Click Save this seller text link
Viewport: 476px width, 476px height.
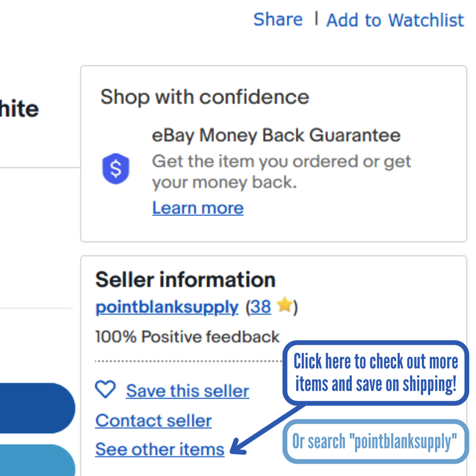pos(188,391)
